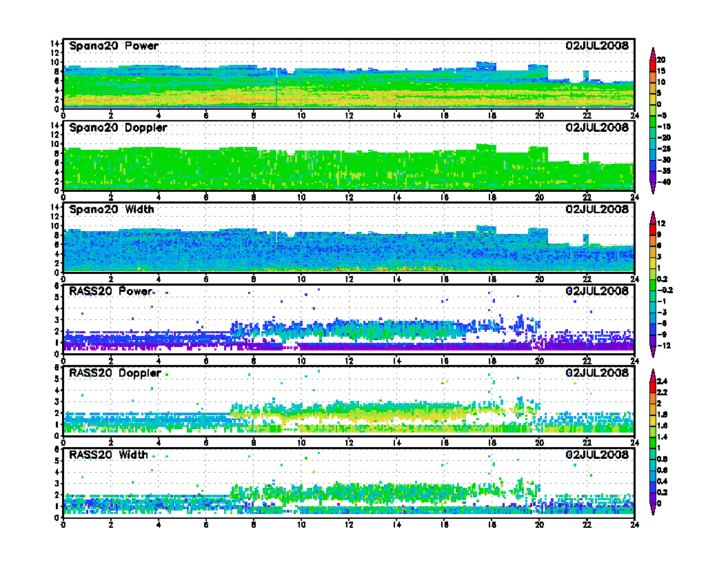Select the 02JUL2008 date in RASS20 Doppler panel
The width and height of the screenshot is (728, 563).
597,373
